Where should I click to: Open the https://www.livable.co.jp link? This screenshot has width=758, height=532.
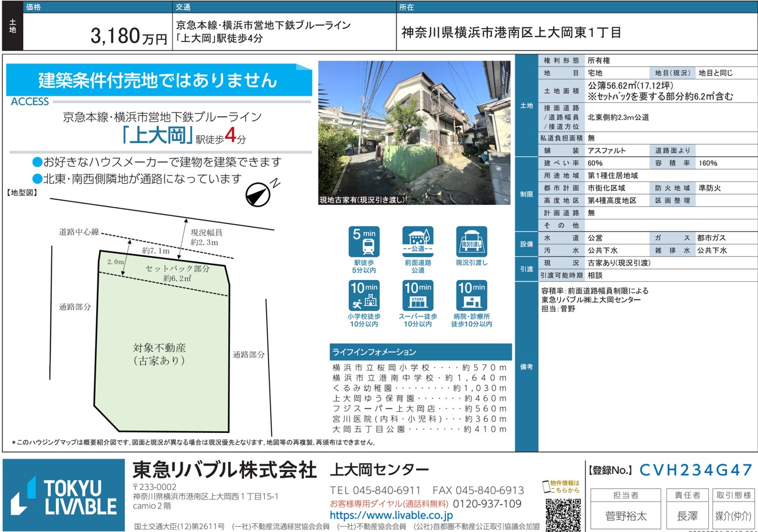tap(391, 516)
